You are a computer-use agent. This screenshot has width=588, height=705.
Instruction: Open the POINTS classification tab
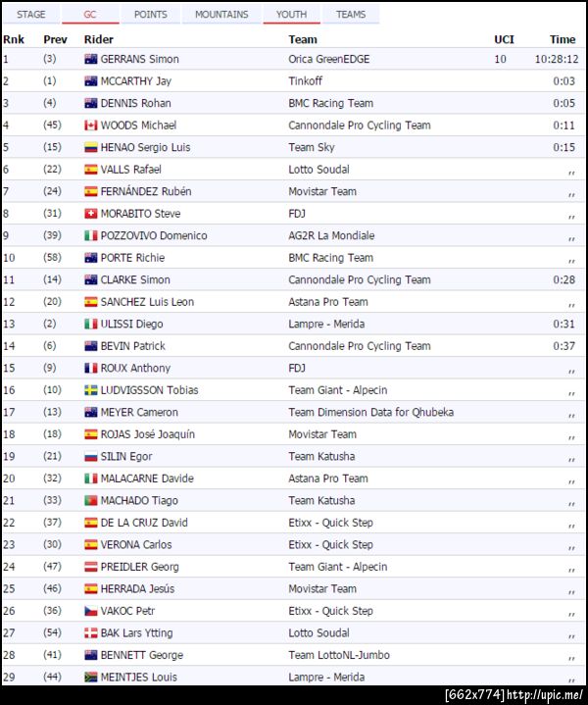tap(150, 15)
